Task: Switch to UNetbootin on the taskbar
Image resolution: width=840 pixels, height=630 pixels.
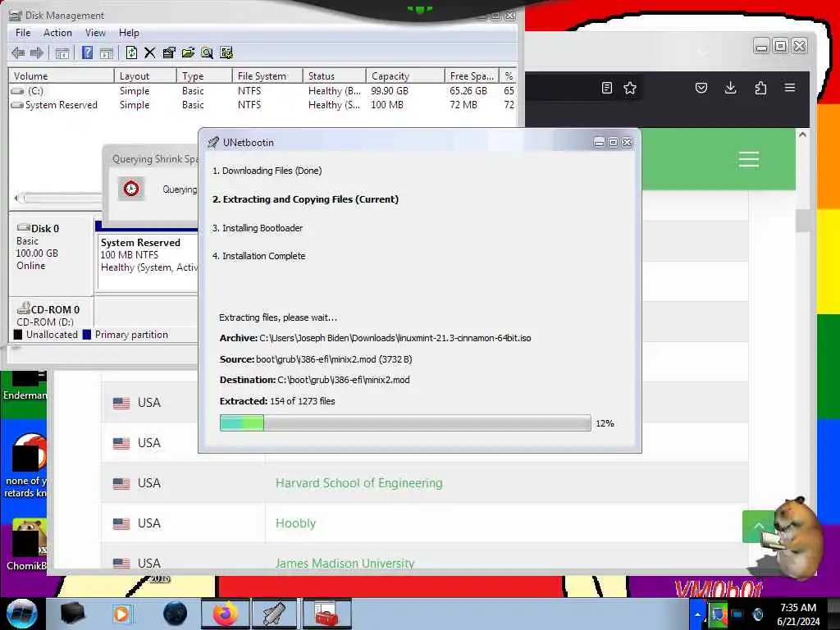Action: [274, 614]
